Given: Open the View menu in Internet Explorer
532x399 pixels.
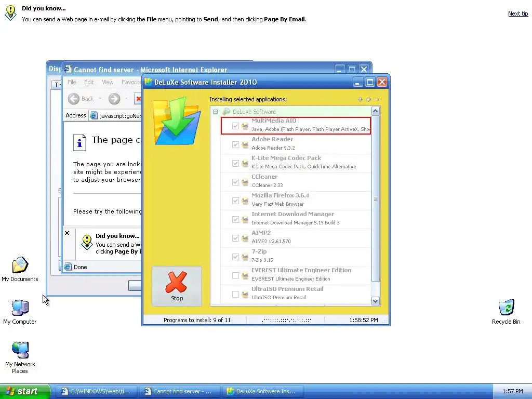Looking at the screenshot, I should (108, 82).
